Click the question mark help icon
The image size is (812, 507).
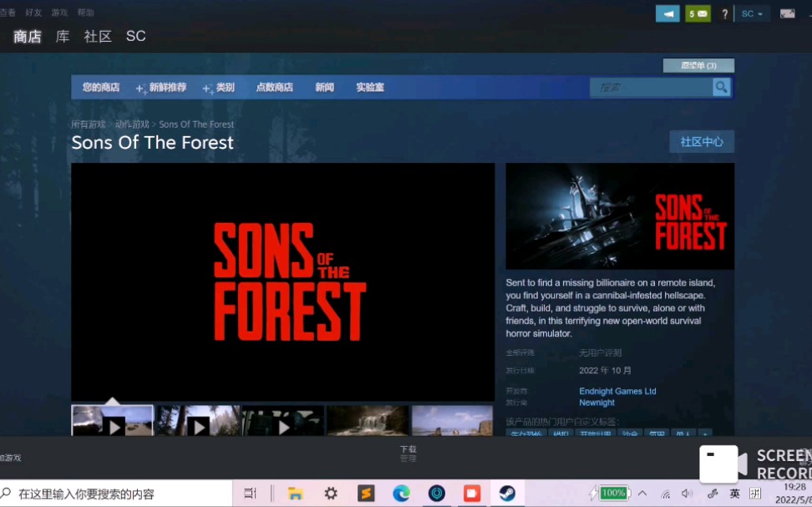point(723,13)
